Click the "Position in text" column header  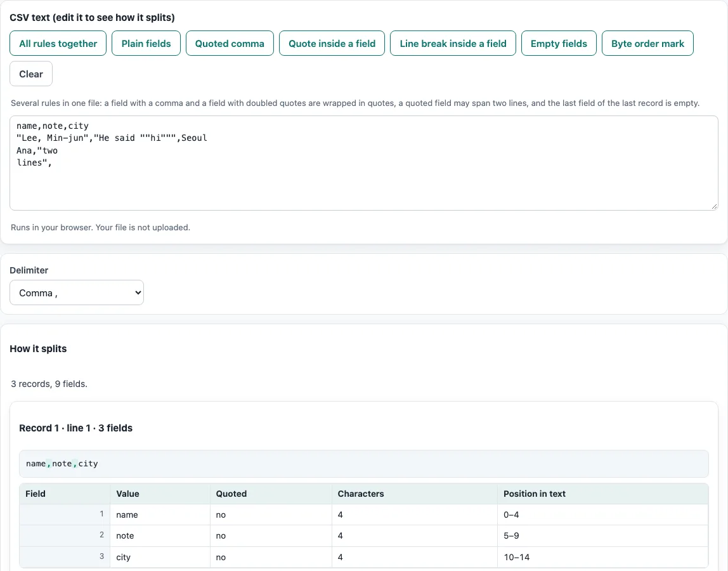pyautogui.click(x=602, y=494)
